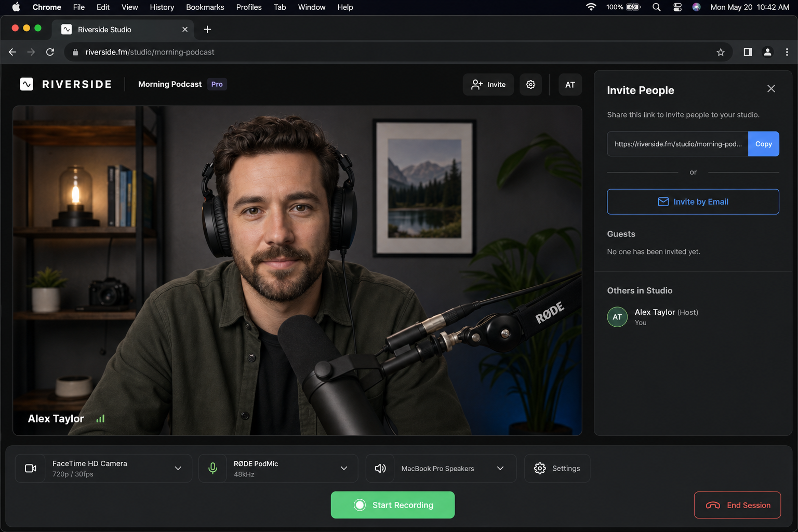Click the AT profile avatar in header
Viewport: 798px width, 532px height.
pos(570,84)
